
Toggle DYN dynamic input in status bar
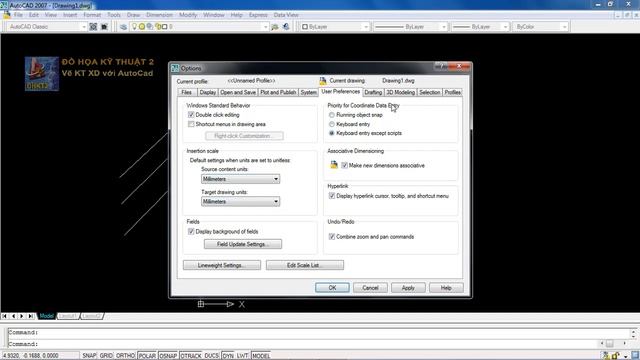228,356
